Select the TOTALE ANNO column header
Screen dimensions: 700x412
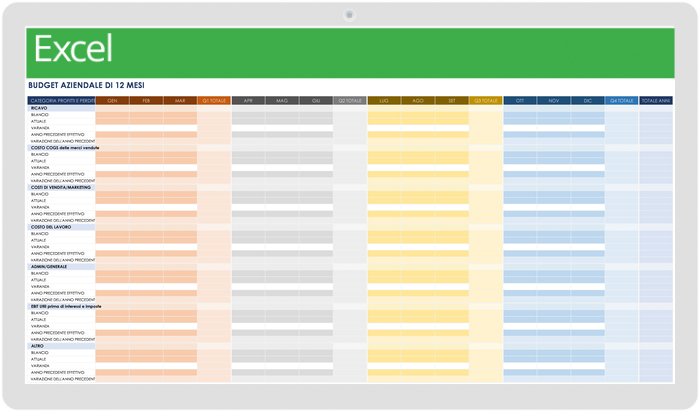point(656,101)
